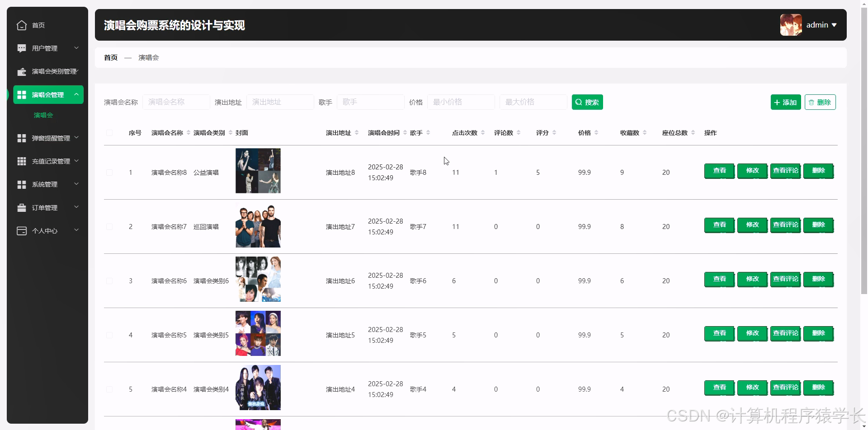Tick the select-all header checkbox
This screenshot has height=430, width=868.
pyautogui.click(x=109, y=133)
